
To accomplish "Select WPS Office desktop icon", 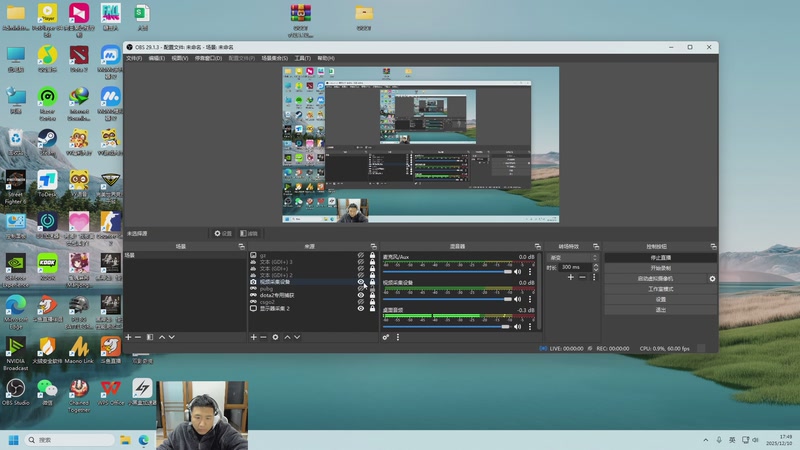I will coord(111,392).
